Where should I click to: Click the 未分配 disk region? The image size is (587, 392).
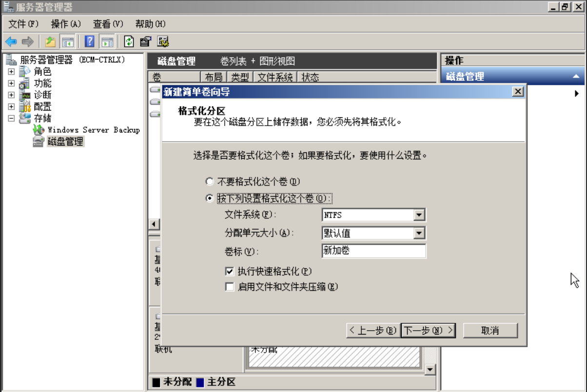[334, 356]
